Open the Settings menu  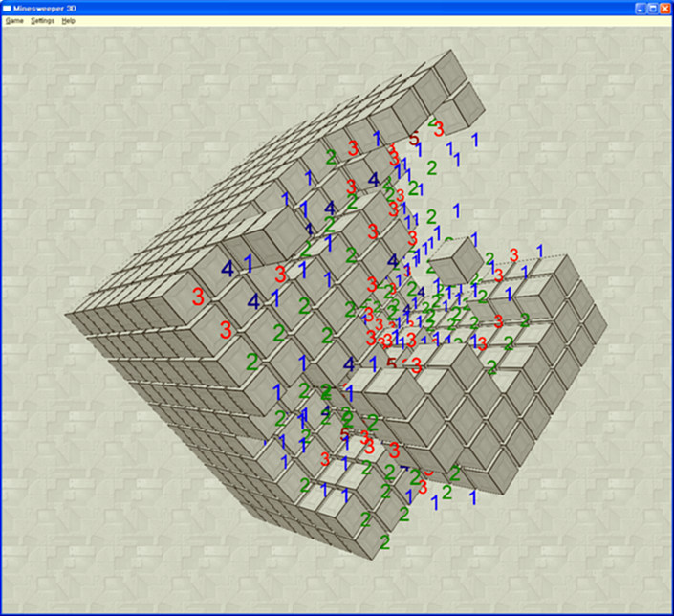point(43,21)
